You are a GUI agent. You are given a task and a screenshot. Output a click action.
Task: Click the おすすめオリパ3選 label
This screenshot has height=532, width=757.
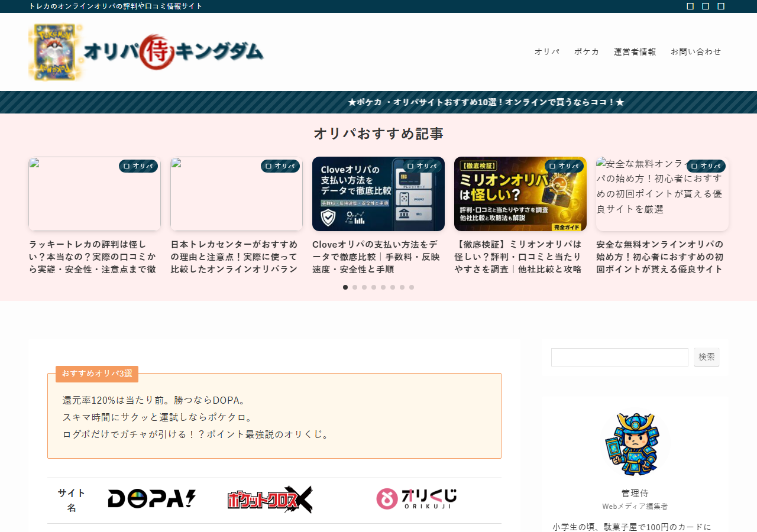[x=97, y=374]
